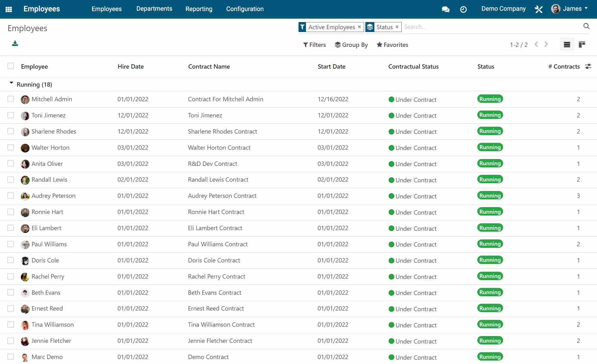Viewport: 597px width, 364px height.
Task: Open the James user menu
Action: 572,9
